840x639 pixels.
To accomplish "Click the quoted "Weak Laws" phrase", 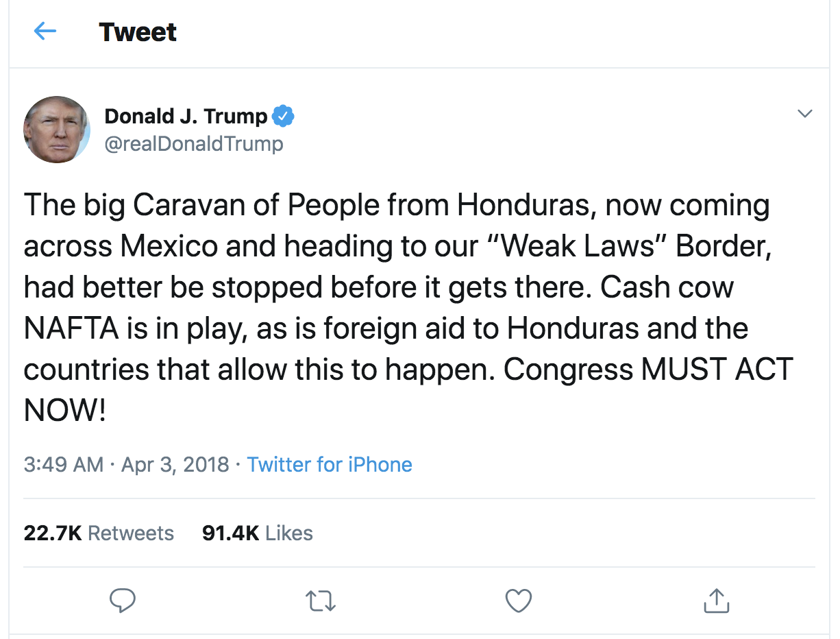I will pos(576,247).
